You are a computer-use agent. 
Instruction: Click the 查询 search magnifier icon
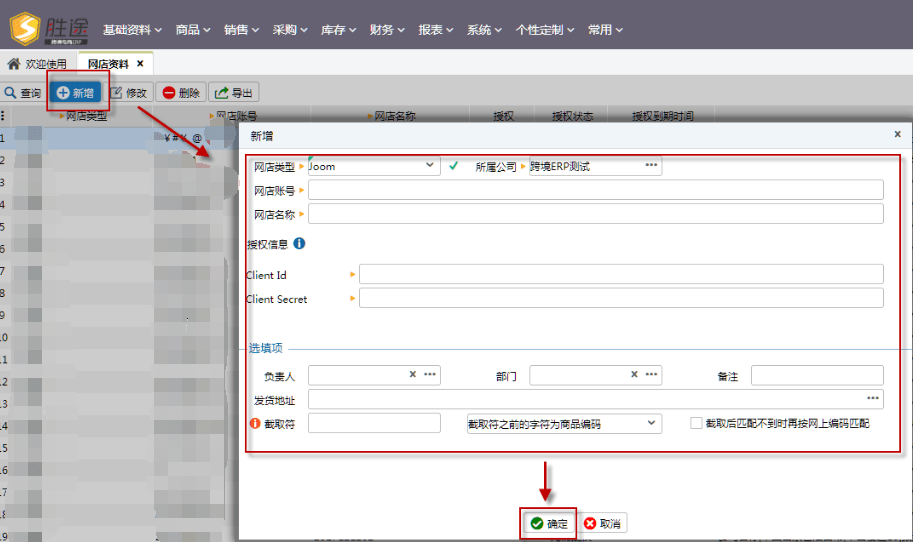coord(10,93)
